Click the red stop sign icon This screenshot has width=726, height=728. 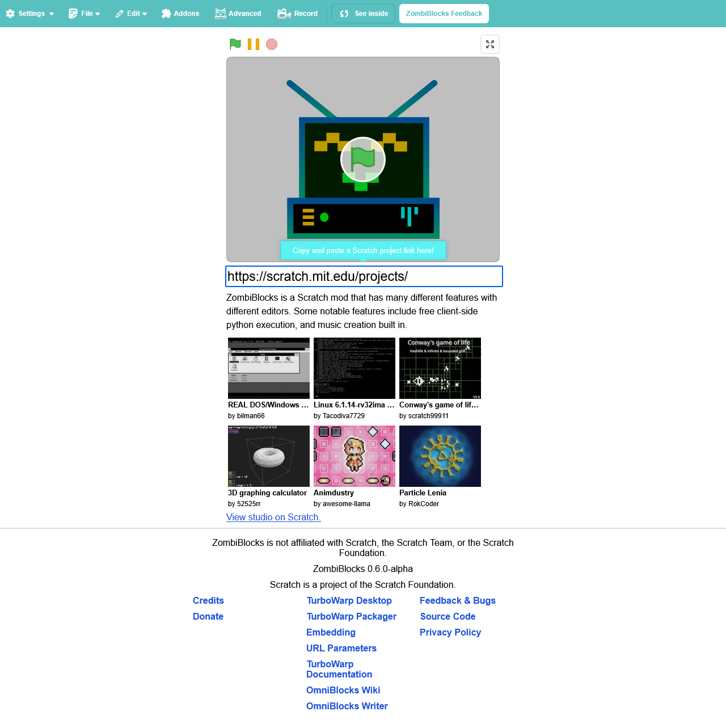pos(272,44)
